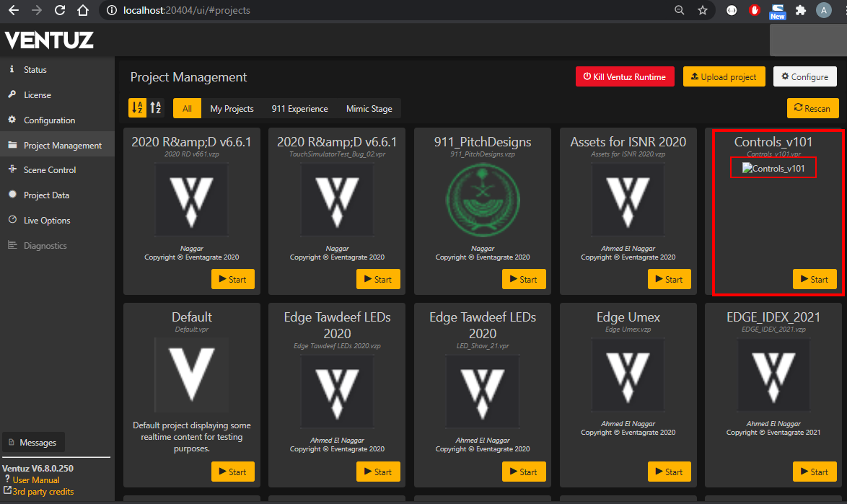Open the User Manual link
Viewport: 847px width, 504px height.
pos(35,480)
